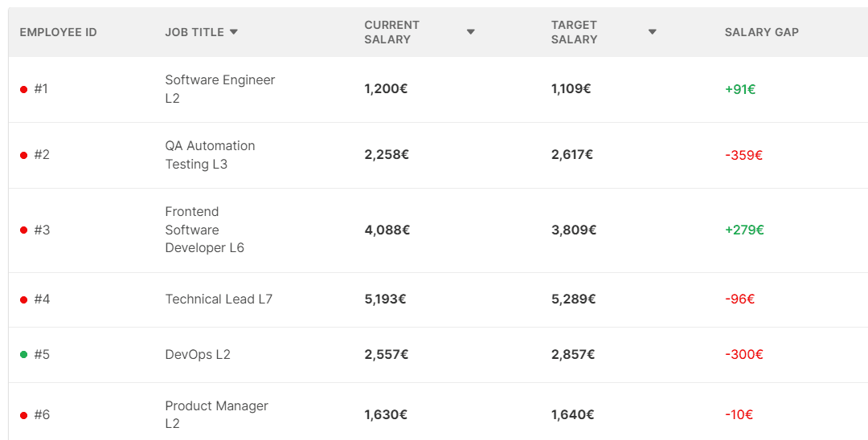The width and height of the screenshot is (868, 440).
Task: Select the Technical Lead L7 row
Action: point(439,299)
